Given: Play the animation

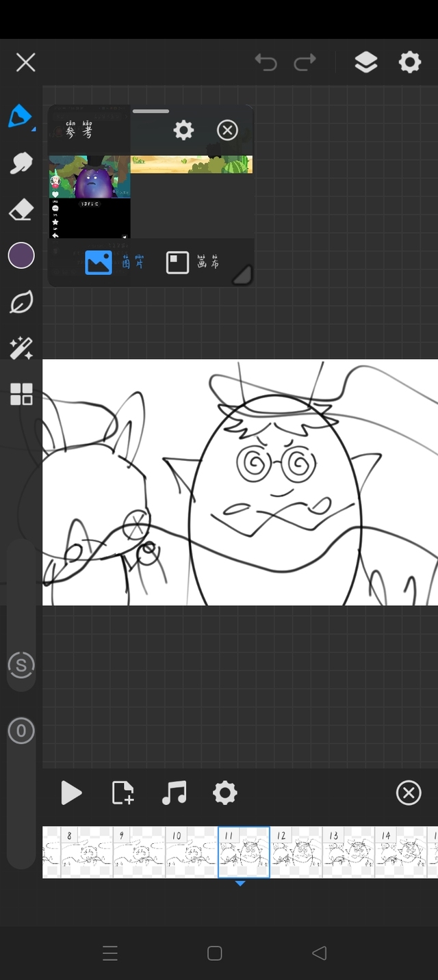Looking at the screenshot, I should 71,793.
